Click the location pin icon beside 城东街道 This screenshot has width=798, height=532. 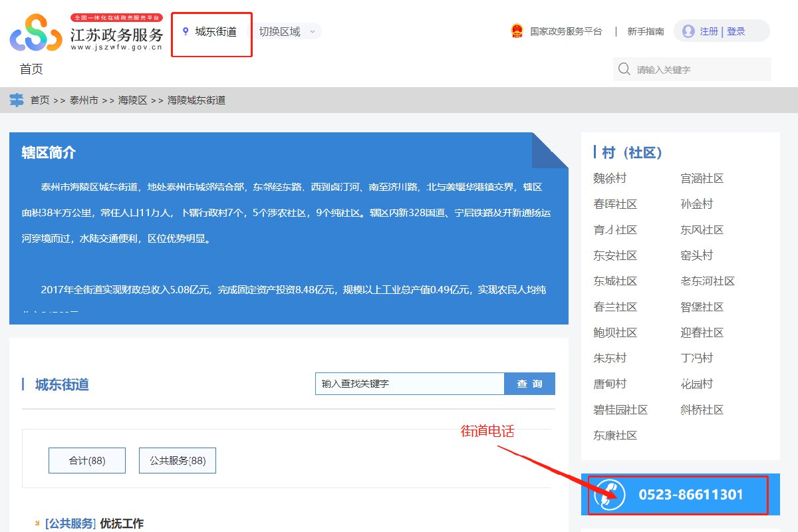click(186, 31)
